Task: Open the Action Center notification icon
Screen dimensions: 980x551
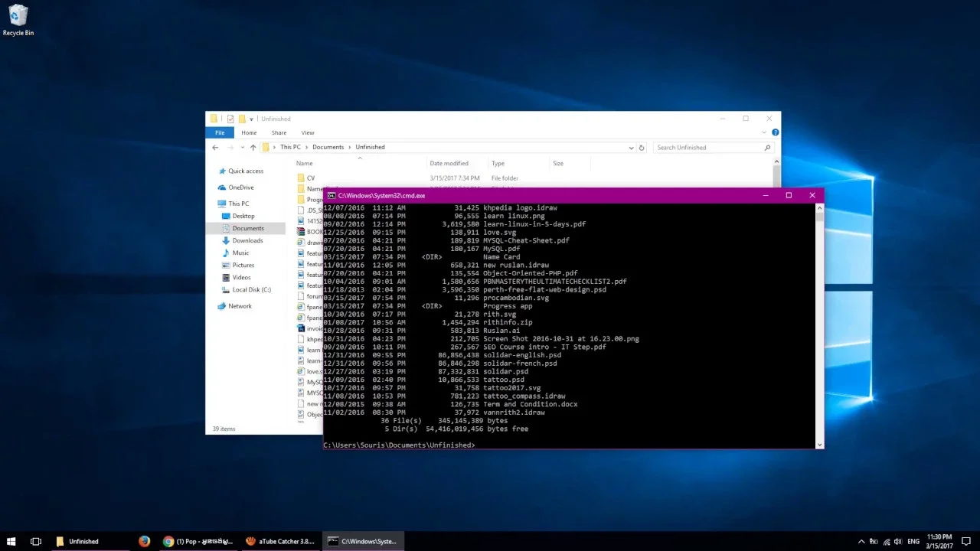Action: (x=967, y=541)
